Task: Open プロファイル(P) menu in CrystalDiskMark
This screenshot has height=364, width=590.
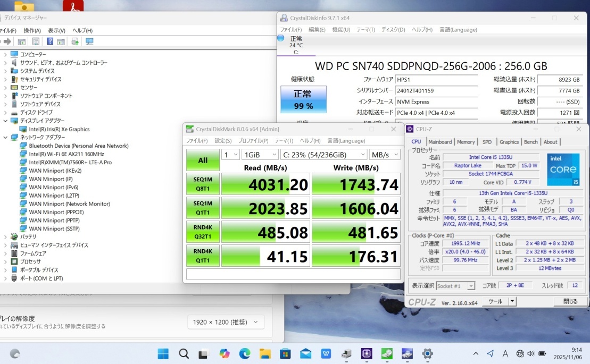Action: [253, 141]
